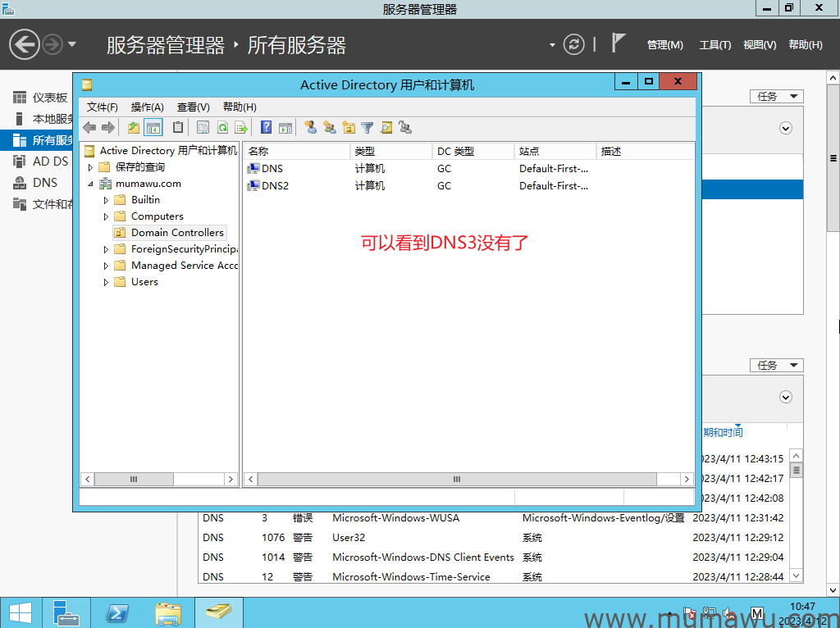Open the 操作(A) menu
The width and height of the screenshot is (840, 628).
[x=147, y=107]
